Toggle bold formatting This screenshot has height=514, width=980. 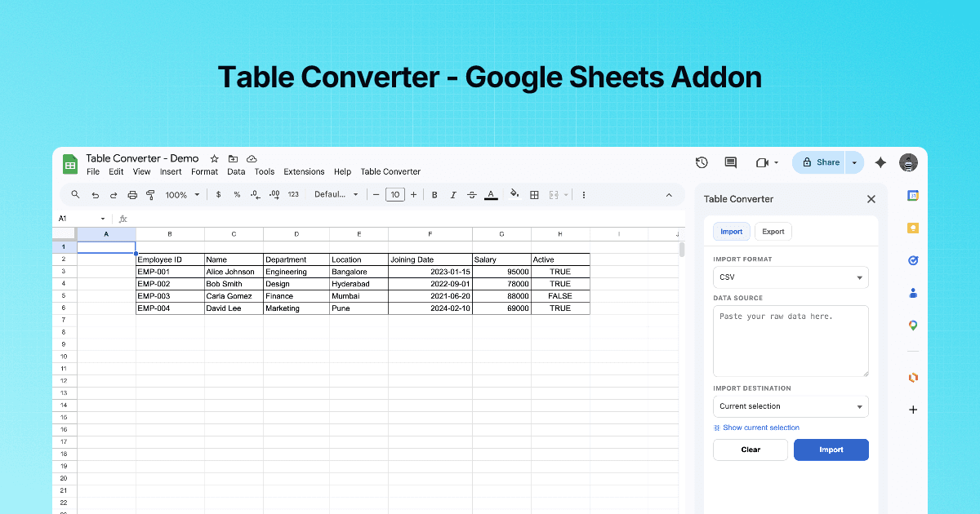(x=434, y=195)
